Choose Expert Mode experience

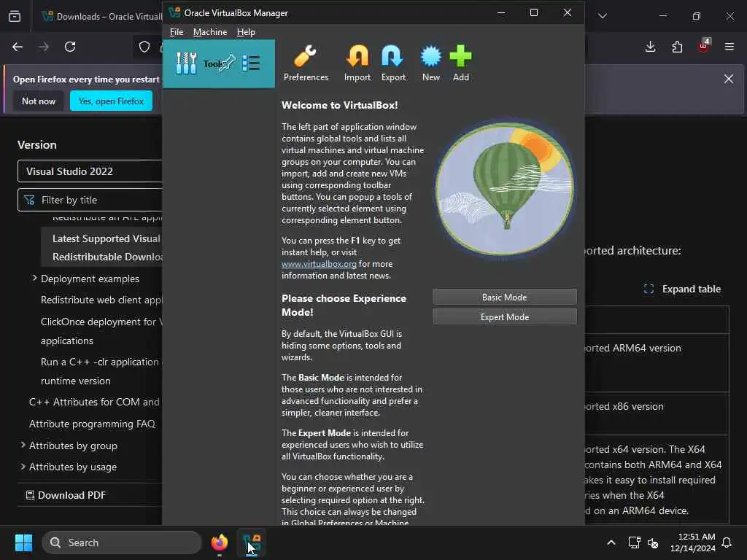(x=505, y=317)
